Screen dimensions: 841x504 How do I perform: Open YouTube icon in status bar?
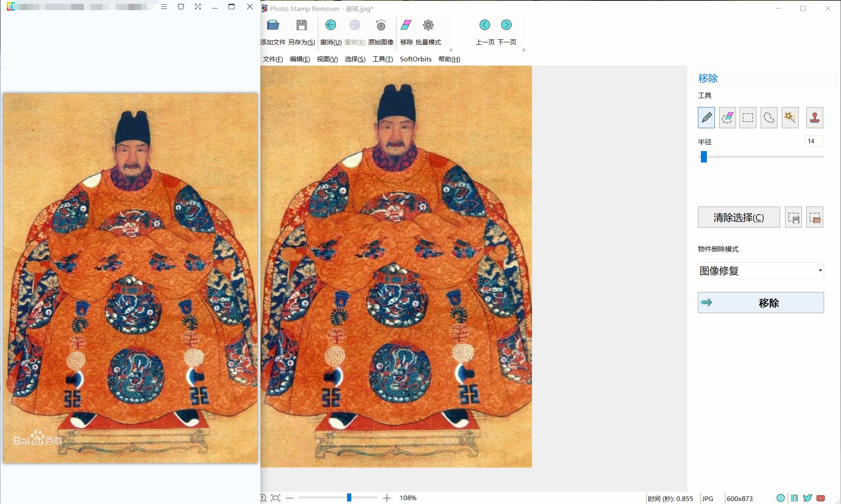(821, 498)
